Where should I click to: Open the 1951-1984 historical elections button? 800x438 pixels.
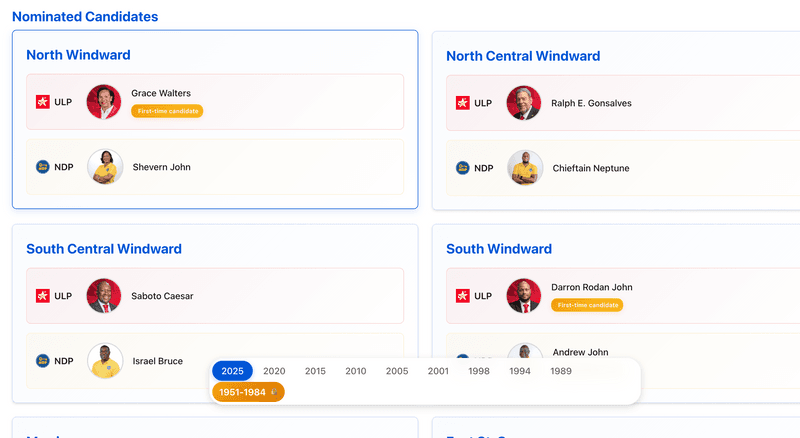248,392
